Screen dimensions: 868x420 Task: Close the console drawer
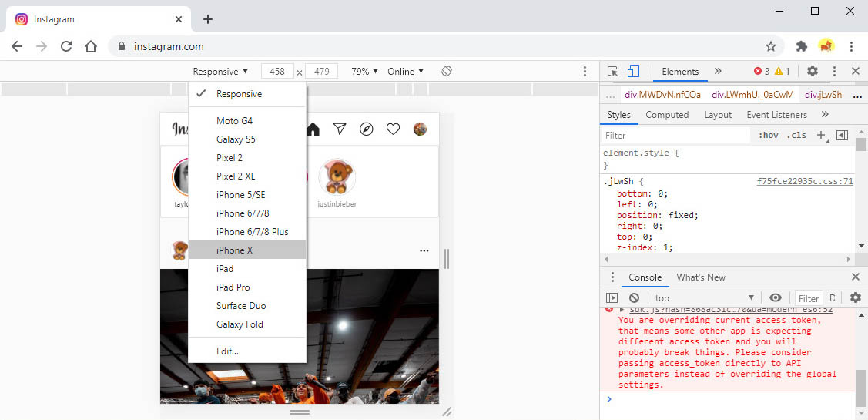tap(855, 277)
